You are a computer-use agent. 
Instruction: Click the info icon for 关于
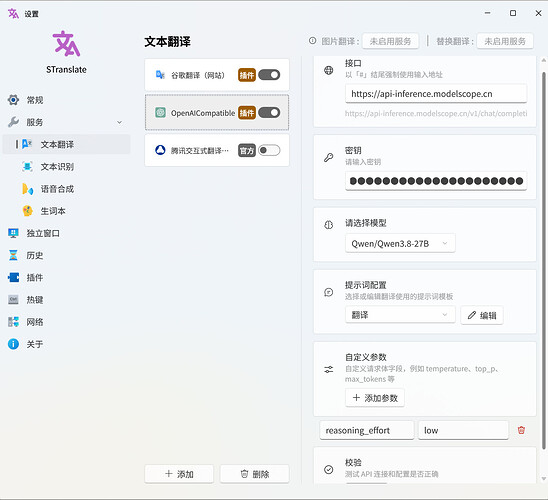[x=13, y=344]
